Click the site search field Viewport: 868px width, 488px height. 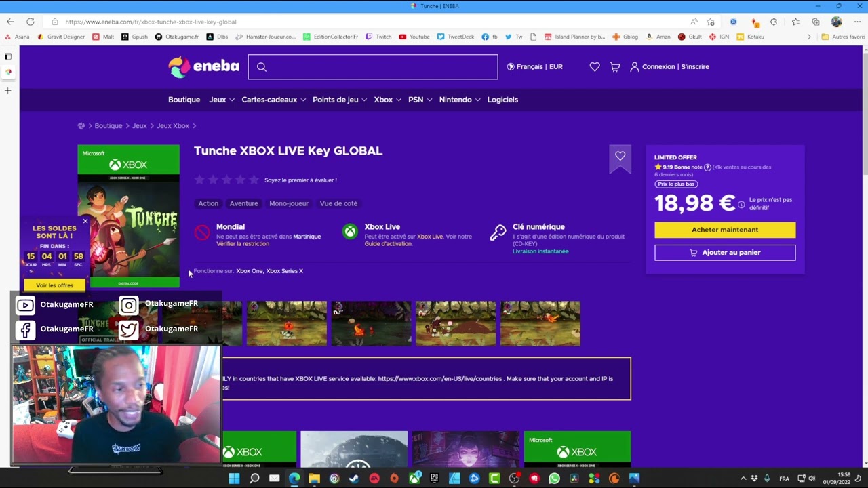[x=373, y=67]
